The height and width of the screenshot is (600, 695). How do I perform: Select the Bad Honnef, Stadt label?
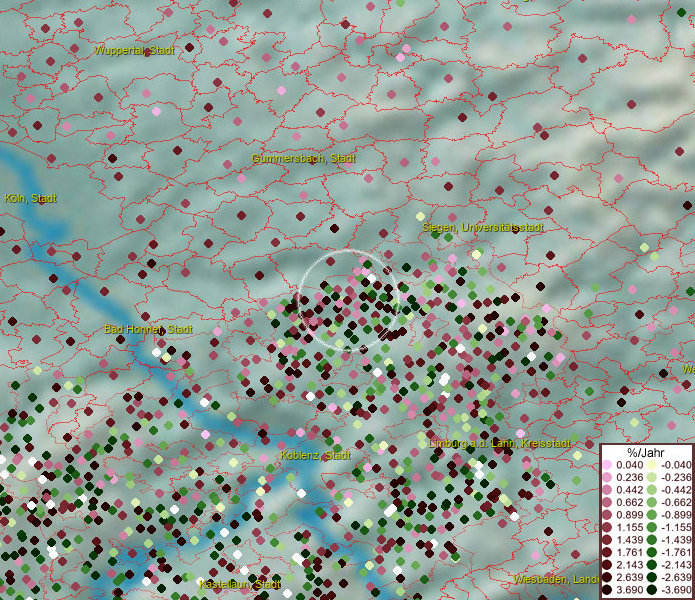pyautogui.click(x=148, y=329)
